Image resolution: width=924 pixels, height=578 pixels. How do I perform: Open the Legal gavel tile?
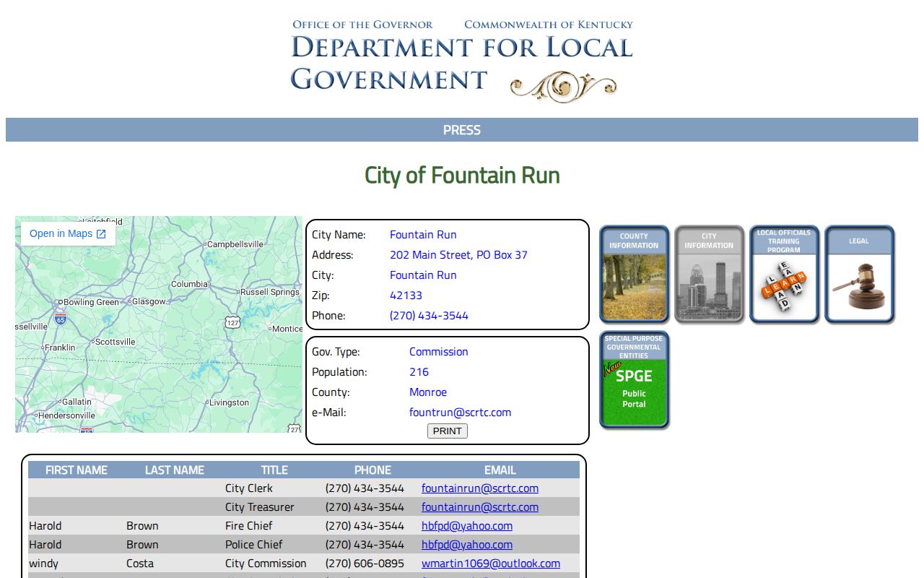pyautogui.click(x=859, y=274)
